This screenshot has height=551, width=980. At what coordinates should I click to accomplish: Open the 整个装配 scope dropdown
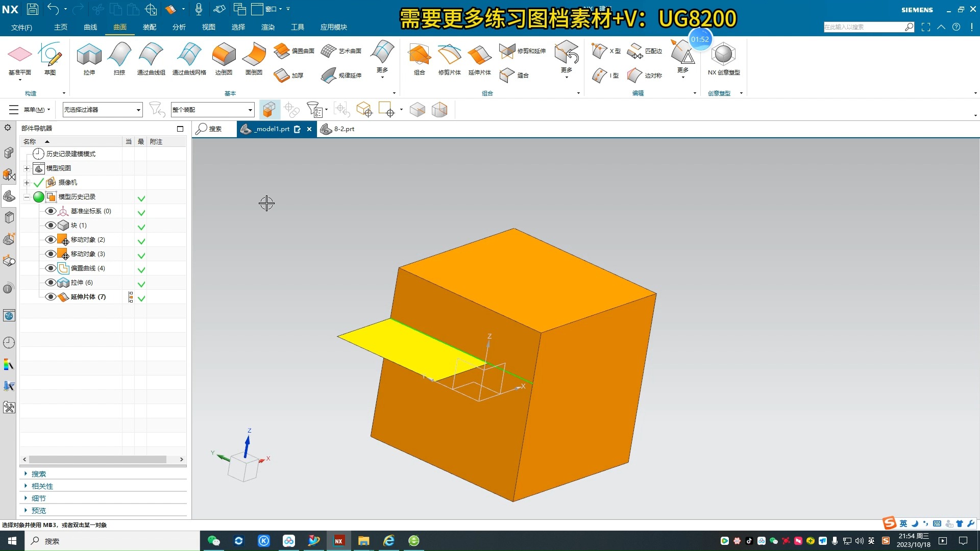(212, 110)
